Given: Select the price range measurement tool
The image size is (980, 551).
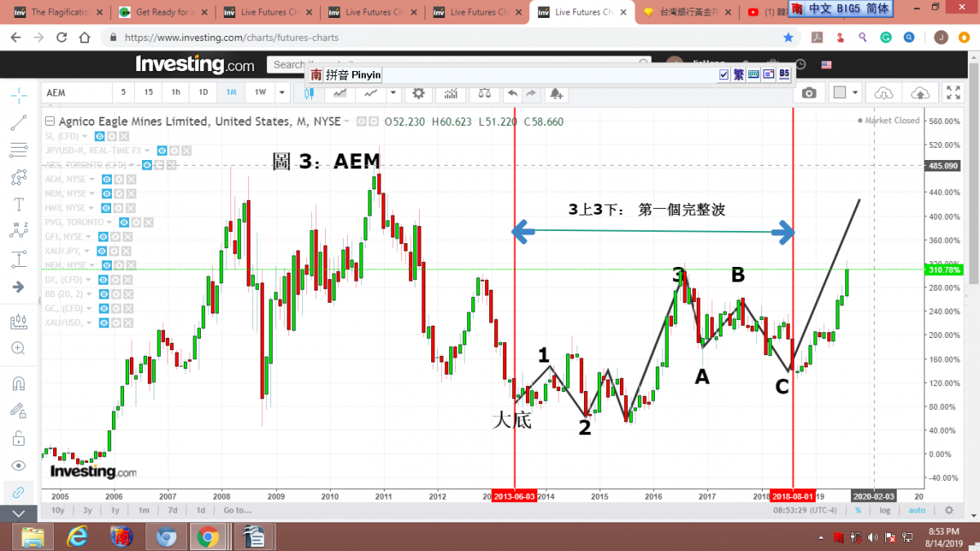Looking at the screenshot, I should [18, 260].
